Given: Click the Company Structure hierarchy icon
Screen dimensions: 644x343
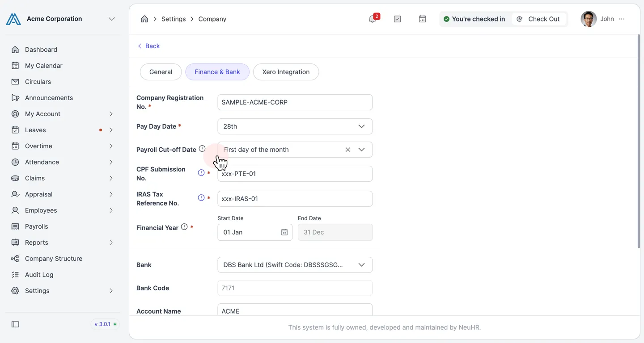Looking at the screenshot, I should 15,259.
